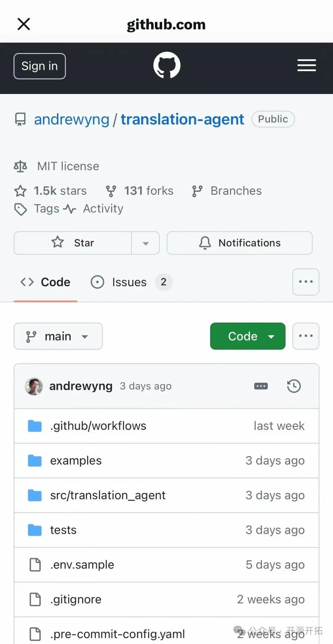Click the pulse icon beside Activity

pos(70,209)
